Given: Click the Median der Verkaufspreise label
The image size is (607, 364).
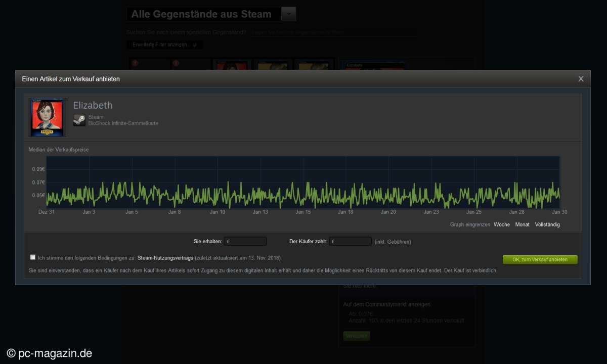Looking at the screenshot, I should [x=59, y=150].
